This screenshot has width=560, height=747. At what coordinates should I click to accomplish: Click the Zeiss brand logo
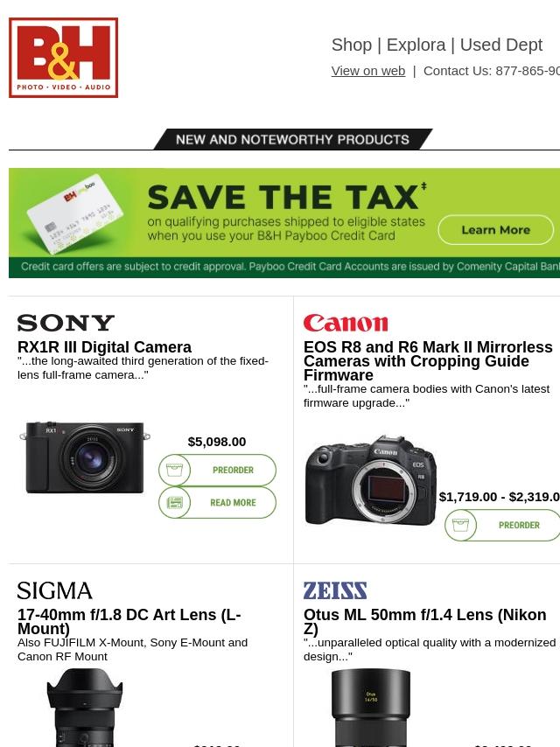point(335,590)
